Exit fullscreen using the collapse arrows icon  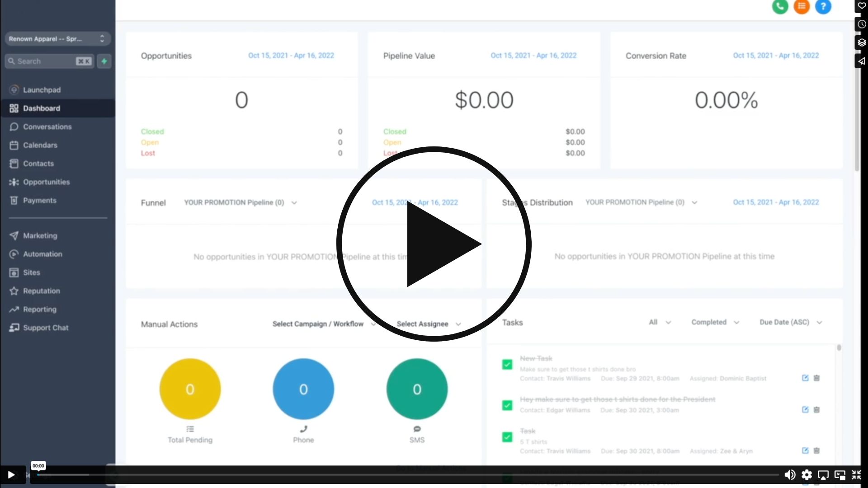click(856, 474)
